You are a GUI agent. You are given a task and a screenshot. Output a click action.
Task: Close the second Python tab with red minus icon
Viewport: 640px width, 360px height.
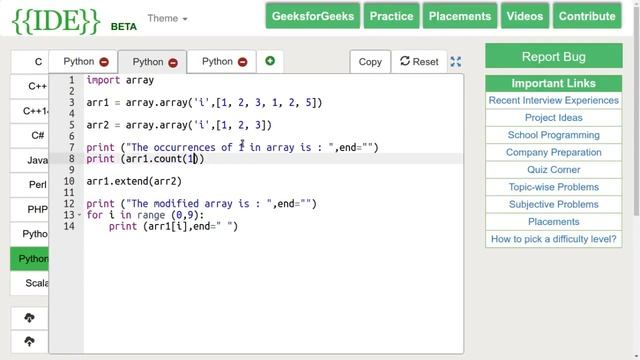click(x=173, y=62)
